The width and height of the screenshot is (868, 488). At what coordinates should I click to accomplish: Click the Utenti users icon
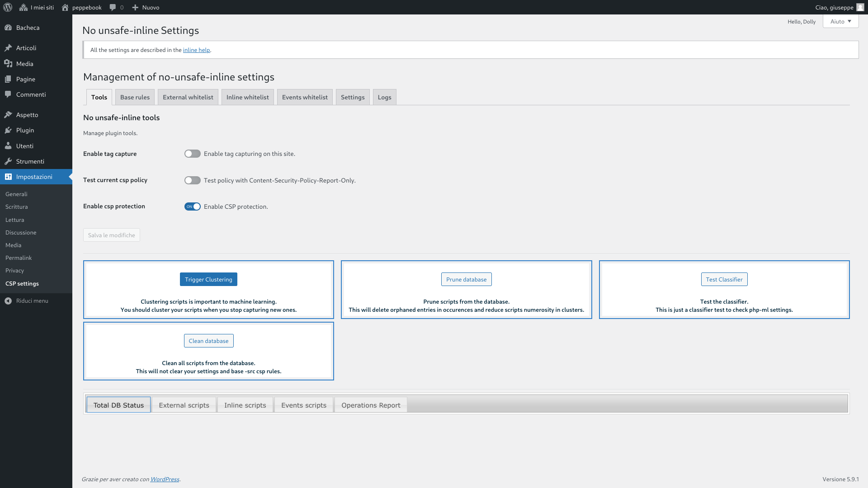[x=9, y=145]
